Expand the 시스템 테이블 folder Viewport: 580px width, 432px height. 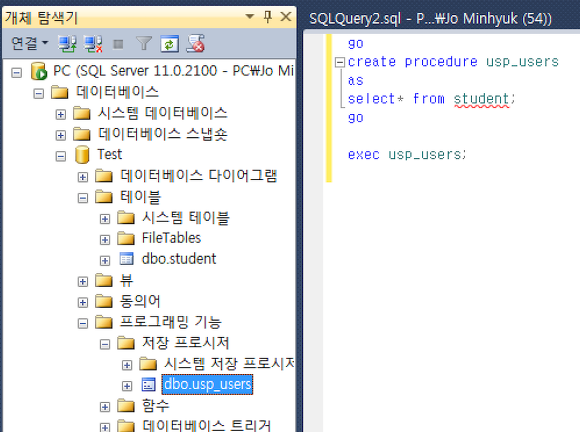click(105, 219)
